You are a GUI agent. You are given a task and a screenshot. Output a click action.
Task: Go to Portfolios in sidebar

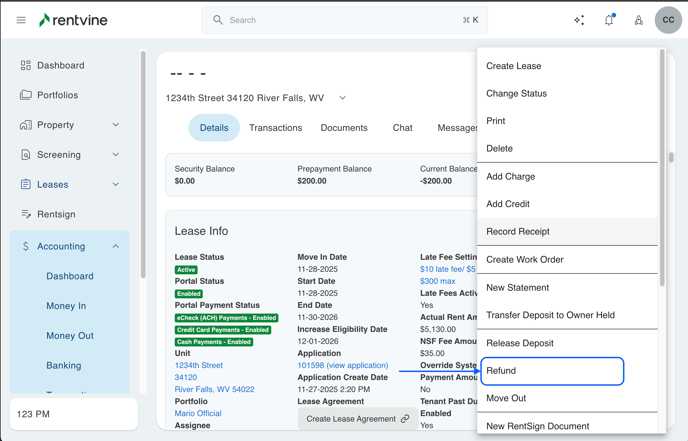[57, 95]
